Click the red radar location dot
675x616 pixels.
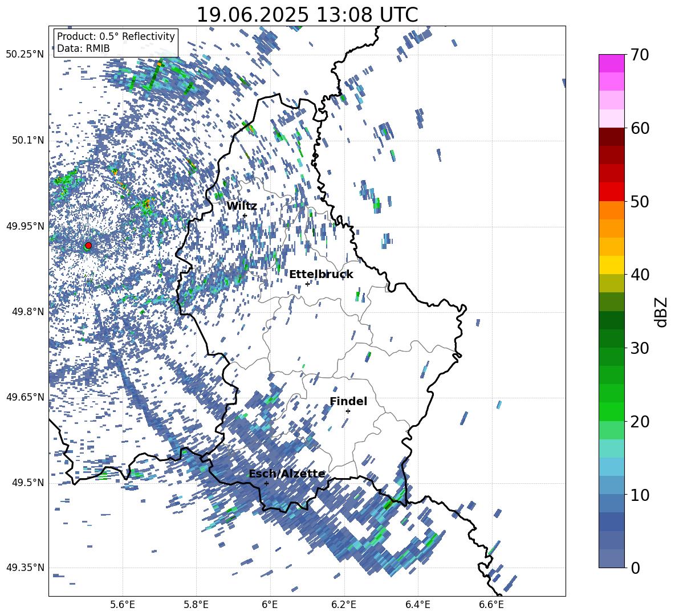point(88,245)
